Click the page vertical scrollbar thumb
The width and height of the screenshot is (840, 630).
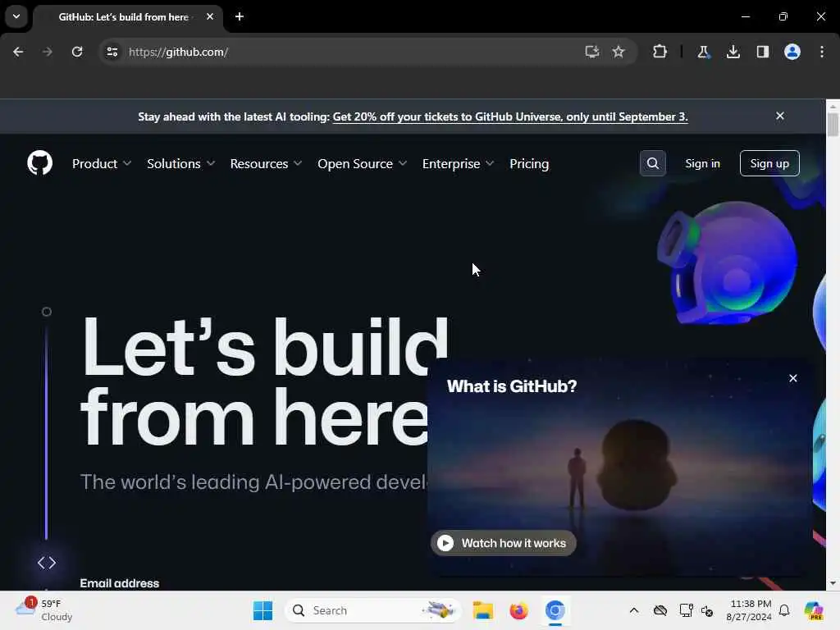[x=833, y=124]
